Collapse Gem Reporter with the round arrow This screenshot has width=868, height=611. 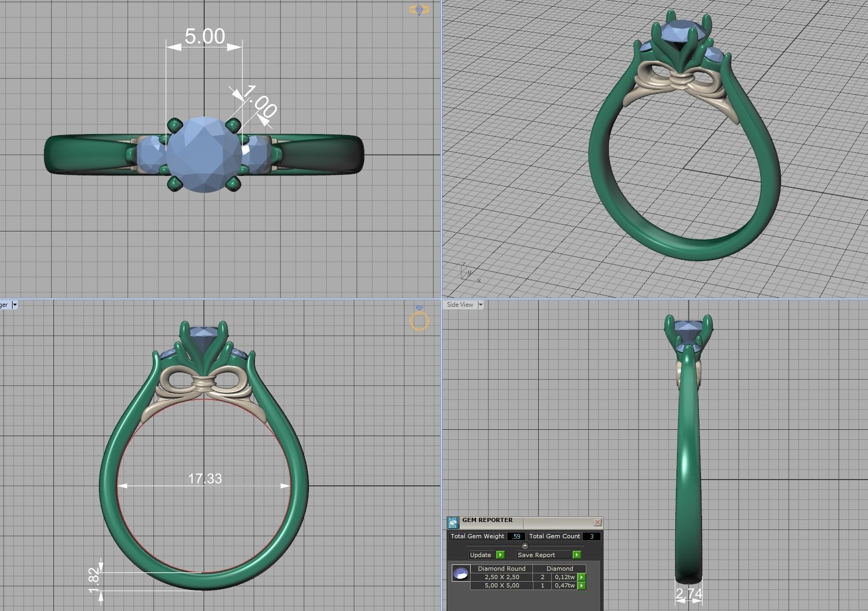click(525, 545)
